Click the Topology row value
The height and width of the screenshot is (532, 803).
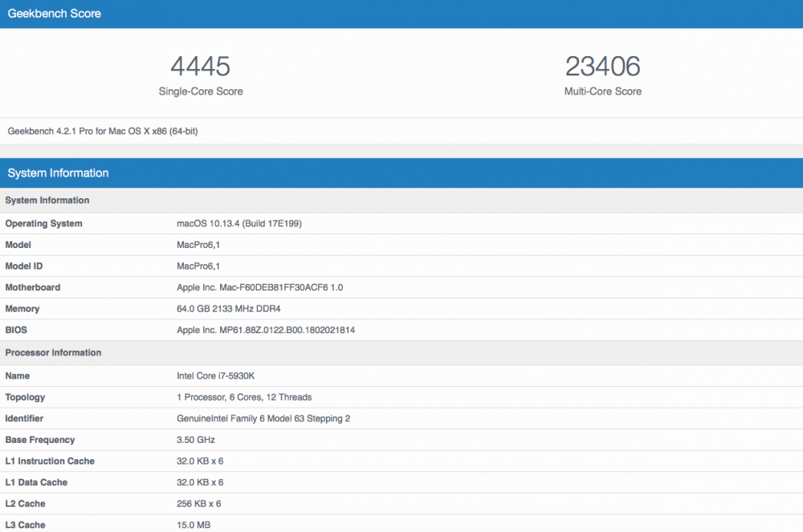click(x=244, y=397)
